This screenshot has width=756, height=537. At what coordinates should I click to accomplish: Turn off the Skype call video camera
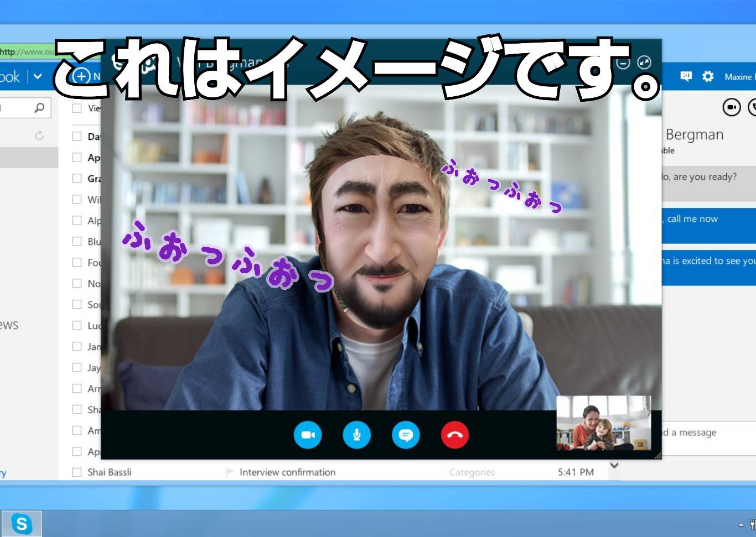(308, 435)
